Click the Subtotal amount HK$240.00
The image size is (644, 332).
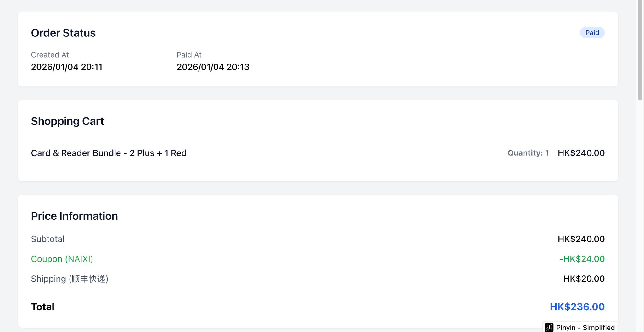(581, 239)
